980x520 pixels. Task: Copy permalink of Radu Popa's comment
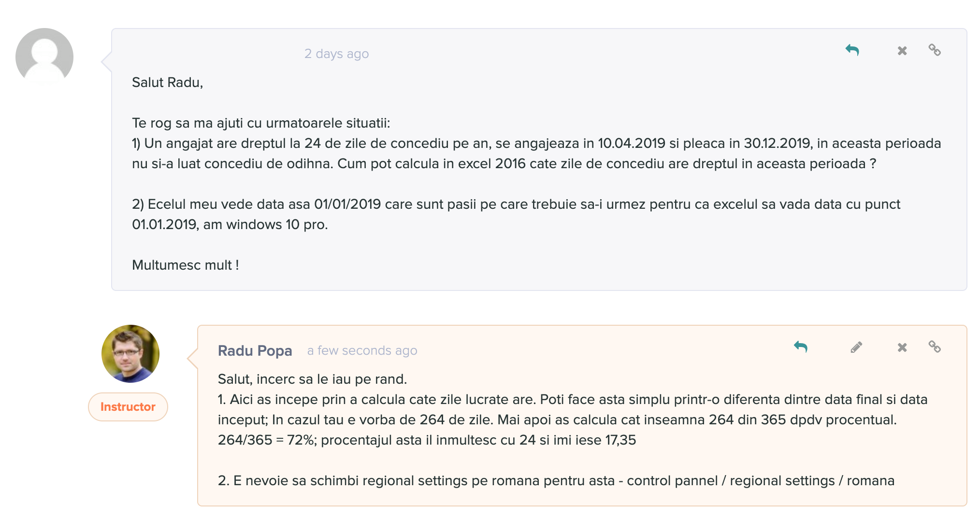tap(935, 347)
